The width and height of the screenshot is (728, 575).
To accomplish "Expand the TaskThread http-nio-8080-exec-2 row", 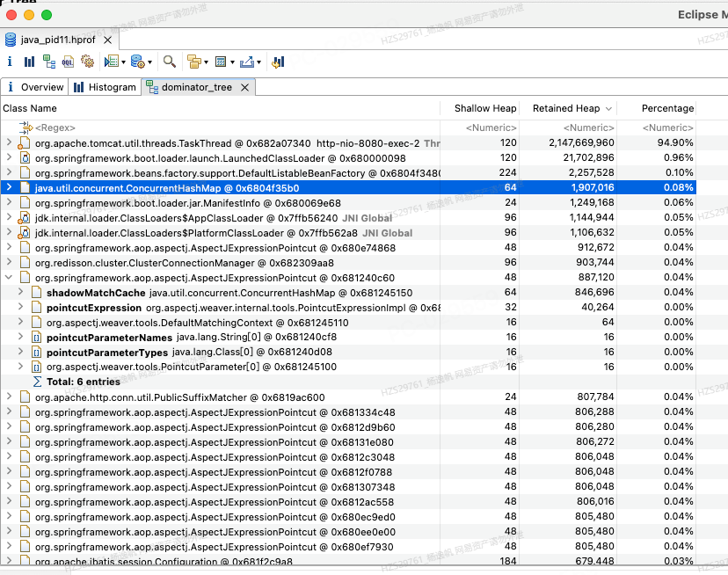I will 9,142.
